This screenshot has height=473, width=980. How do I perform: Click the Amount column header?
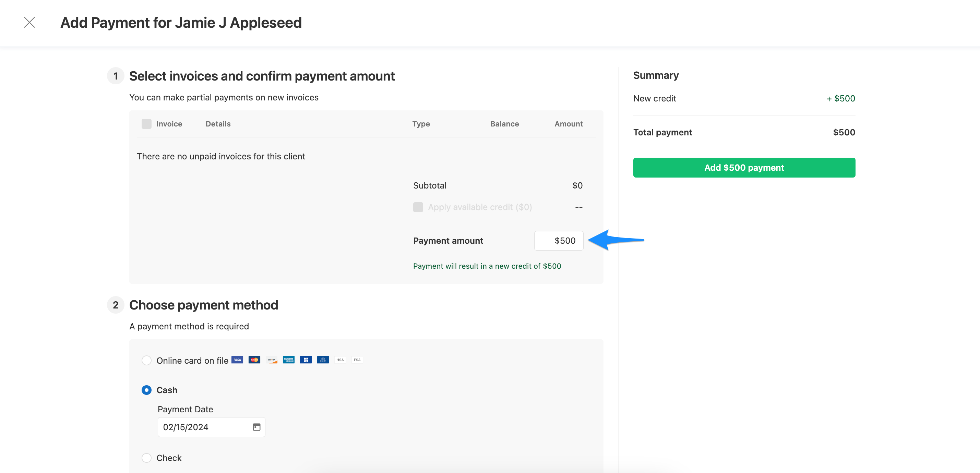coord(569,124)
